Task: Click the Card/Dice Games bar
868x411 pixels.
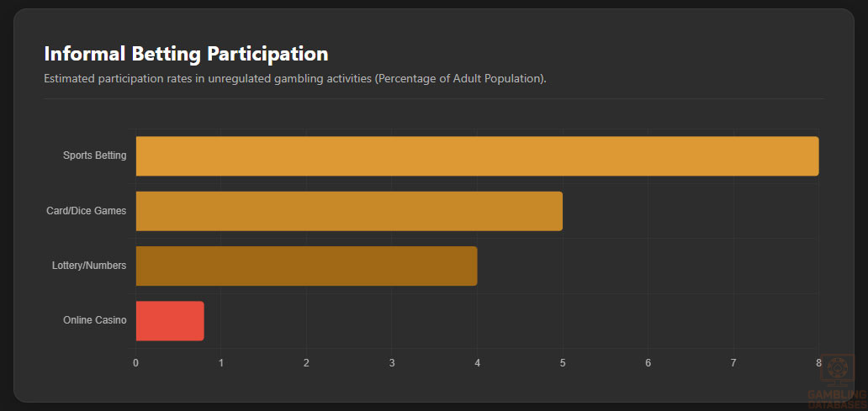Action: click(x=349, y=211)
